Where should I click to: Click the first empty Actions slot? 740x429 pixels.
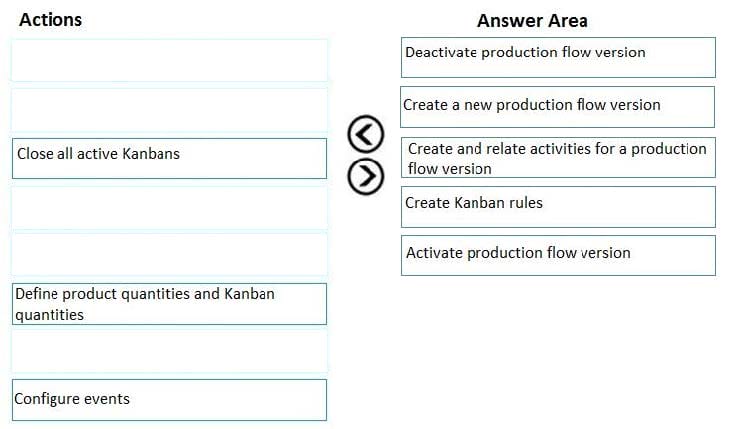169,60
